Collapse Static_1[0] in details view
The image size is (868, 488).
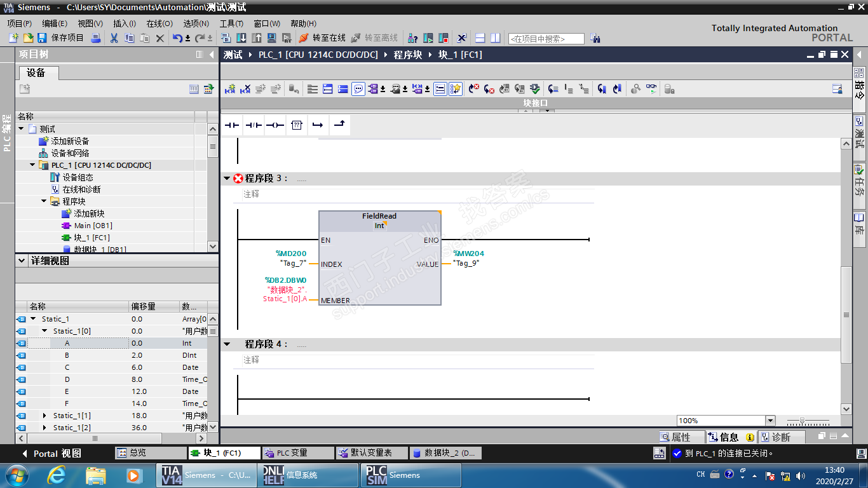point(44,331)
